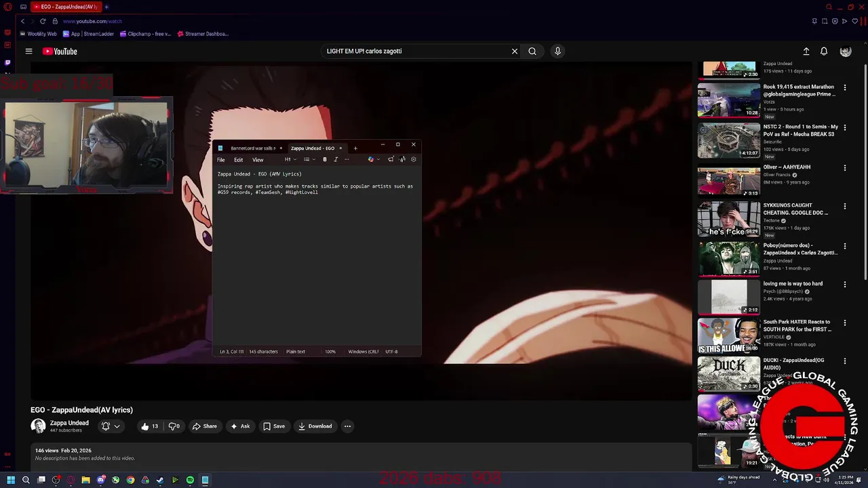Screen dimensions: 868x488
Task: Open Notepad settings gear
Action: pyautogui.click(x=414, y=159)
